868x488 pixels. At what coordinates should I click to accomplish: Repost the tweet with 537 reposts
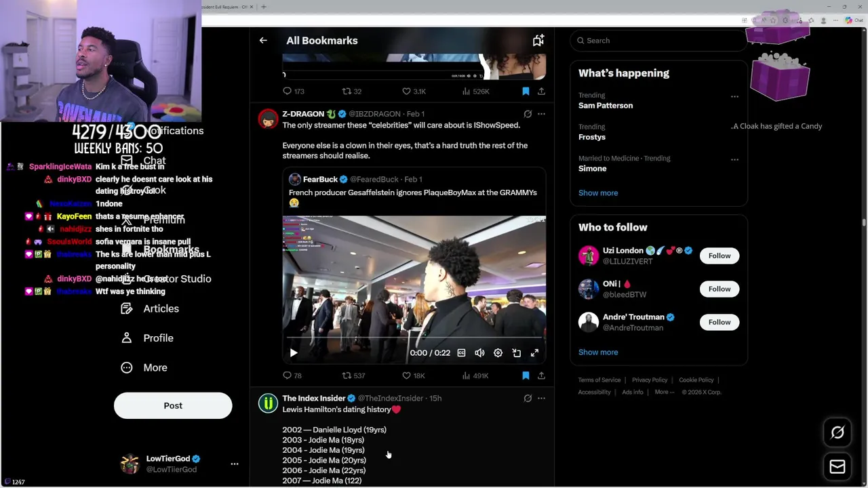tap(353, 375)
